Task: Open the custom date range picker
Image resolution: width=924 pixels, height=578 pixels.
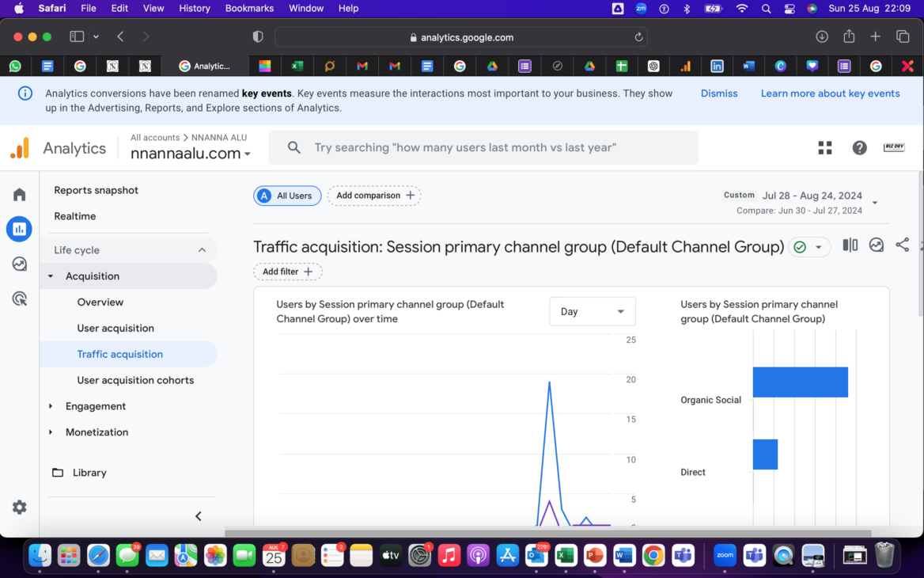Action: (799, 203)
